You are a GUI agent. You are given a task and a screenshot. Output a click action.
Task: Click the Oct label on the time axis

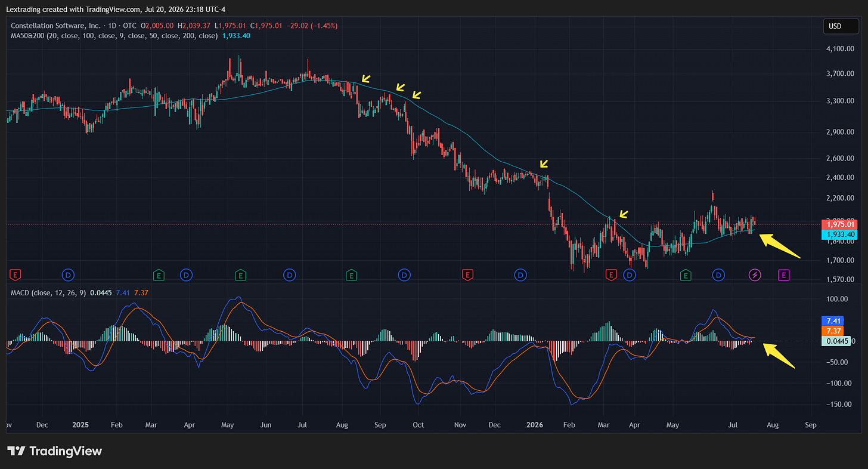[418, 425]
